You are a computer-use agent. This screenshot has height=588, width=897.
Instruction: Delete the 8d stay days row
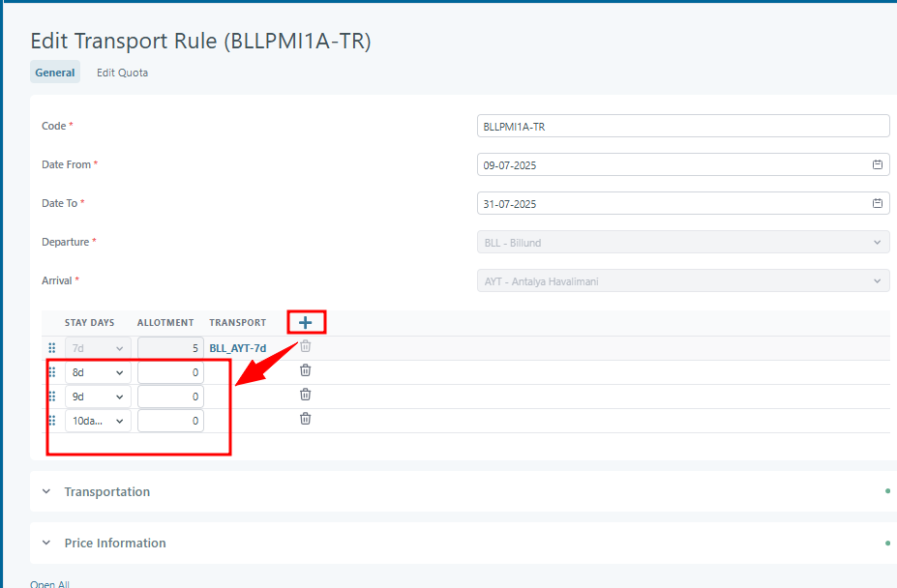tap(305, 370)
